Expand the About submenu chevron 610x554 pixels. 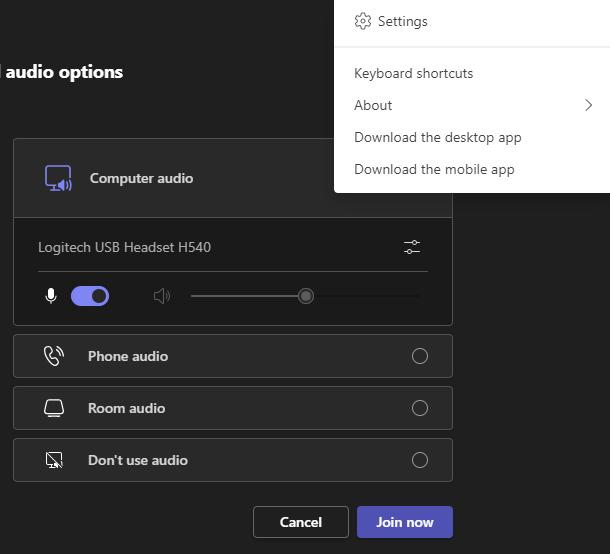(x=588, y=105)
